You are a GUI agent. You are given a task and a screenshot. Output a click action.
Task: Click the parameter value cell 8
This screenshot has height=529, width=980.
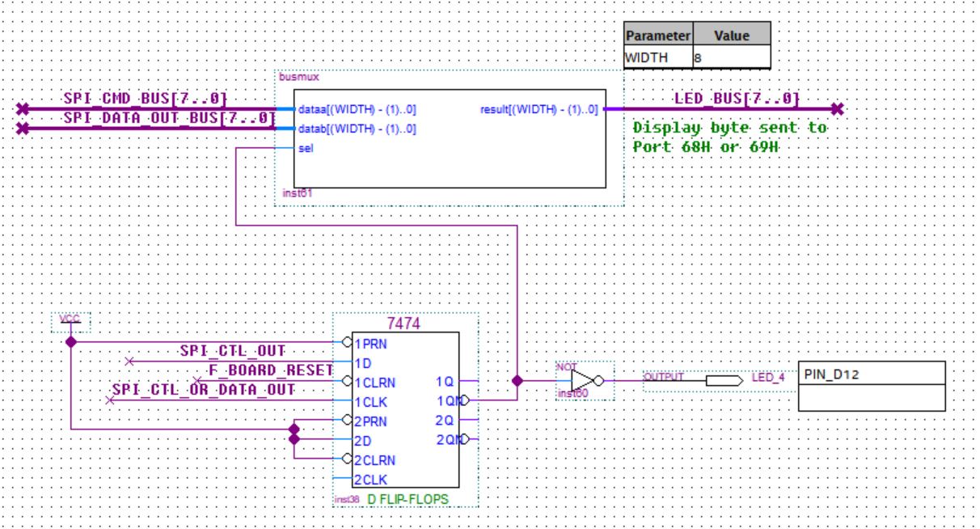(731, 58)
